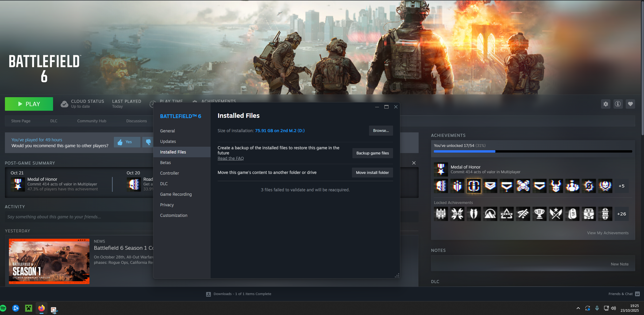Screen dimensions: 644x315
Task: Open the Game Recording settings tab
Action: pyautogui.click(x=176, y=194)
